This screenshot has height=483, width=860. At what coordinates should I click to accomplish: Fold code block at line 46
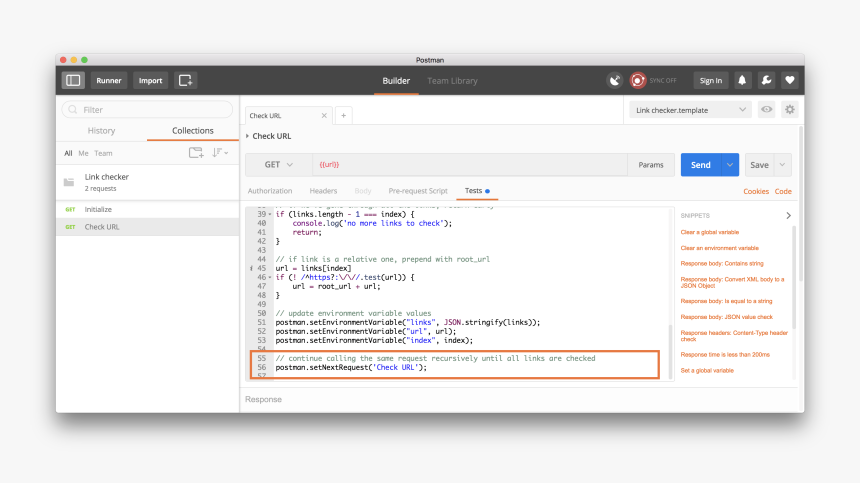click(270, 277)
